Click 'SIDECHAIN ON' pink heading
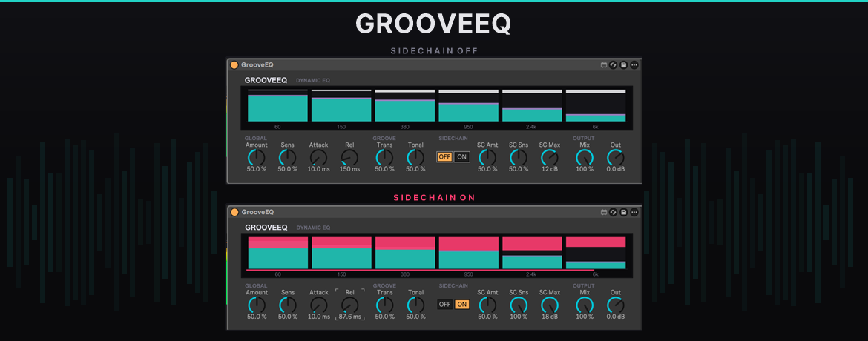 [x=435, y=198]
